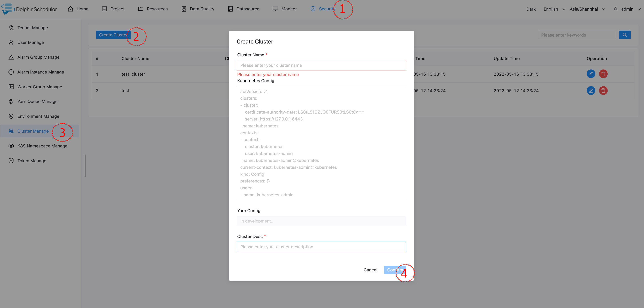Click the DolphinScheduler logo icon
Viewport: 644px width, 308px height.
point(7,9)
